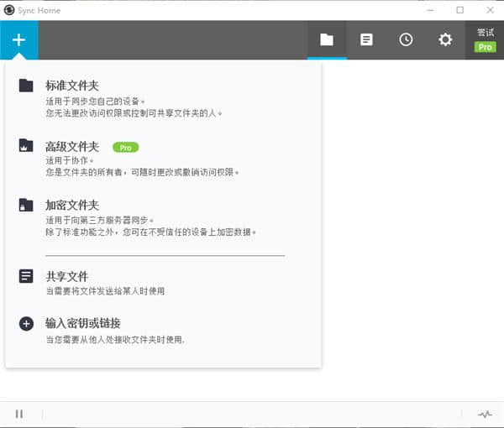
Task: Open settings gear icon
Action: pyautogui.click(x=445, y=39)
